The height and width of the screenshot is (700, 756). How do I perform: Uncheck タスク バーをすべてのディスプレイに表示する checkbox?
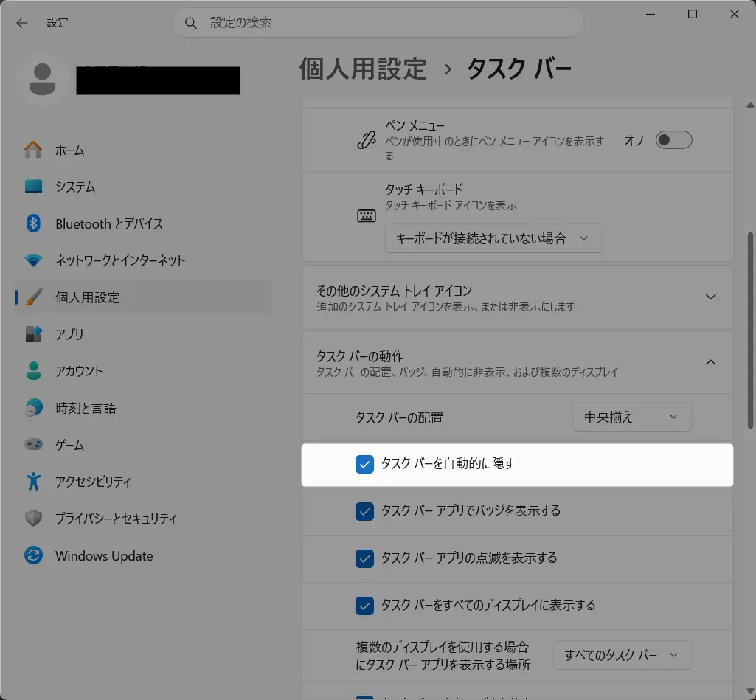pos(364,606)
